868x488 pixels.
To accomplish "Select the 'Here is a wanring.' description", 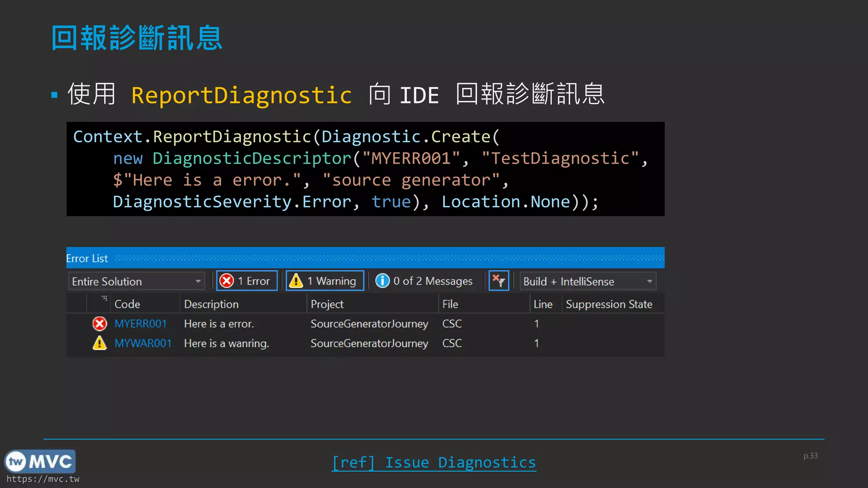I will [227, 344].
